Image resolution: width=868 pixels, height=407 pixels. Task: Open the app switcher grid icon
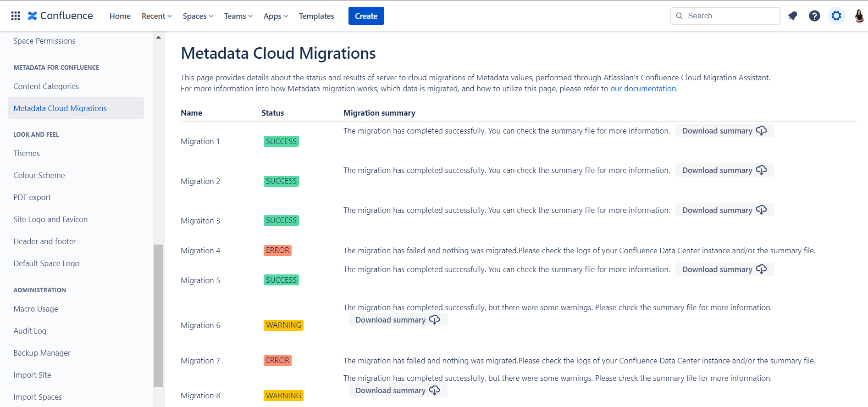tap(16, 16)
